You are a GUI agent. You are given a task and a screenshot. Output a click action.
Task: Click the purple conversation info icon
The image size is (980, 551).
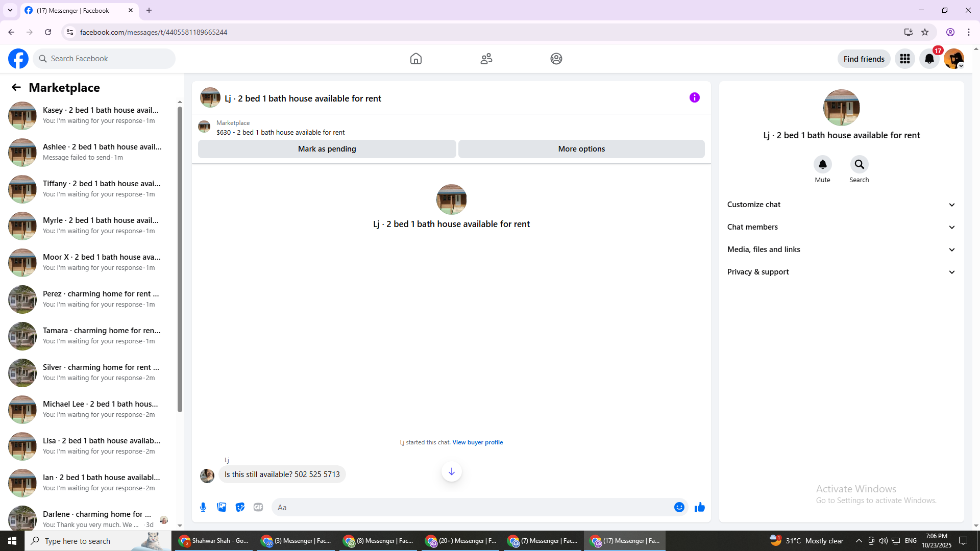tap(694, 97)
